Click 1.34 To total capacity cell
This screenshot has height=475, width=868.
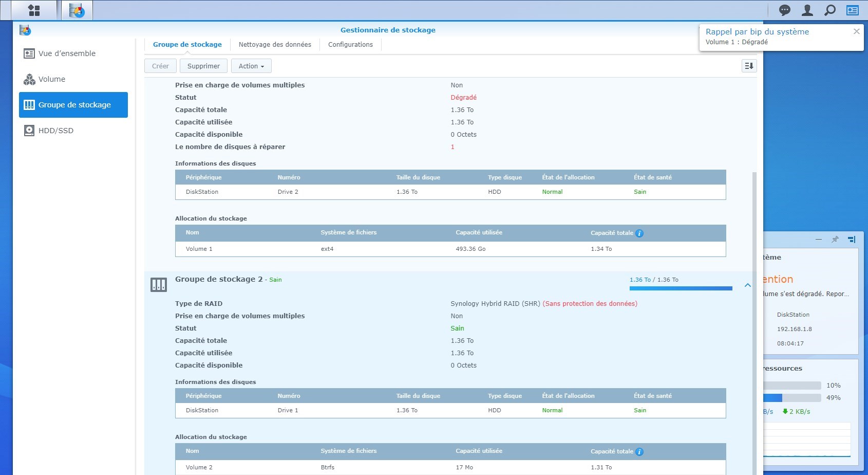coord(601,249)
